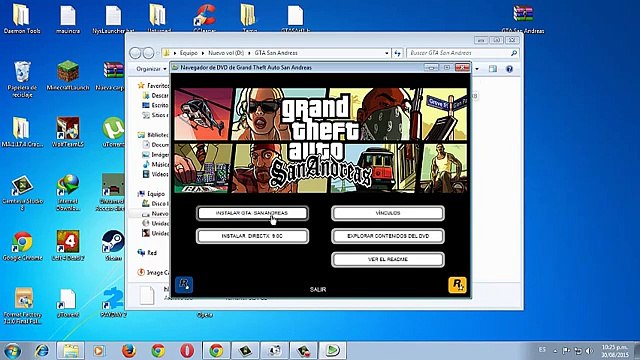
Task: Launch Opera from taskbar
Action: point(187,351)
